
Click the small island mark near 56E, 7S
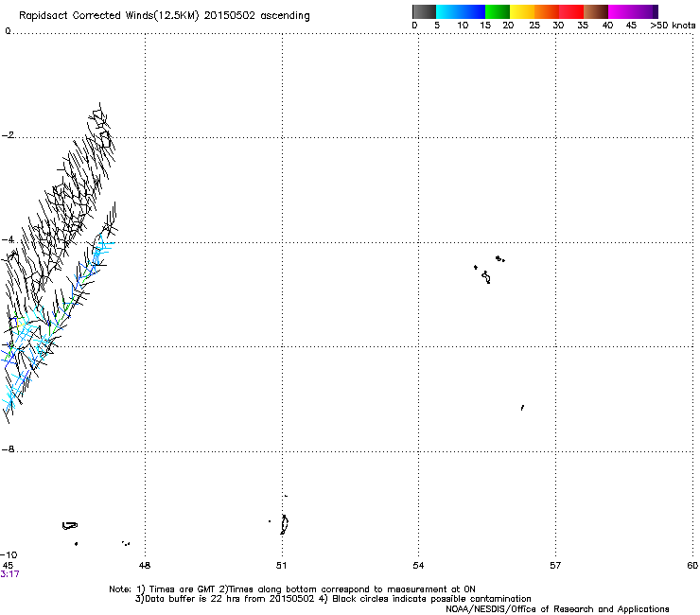coord(522,408)
